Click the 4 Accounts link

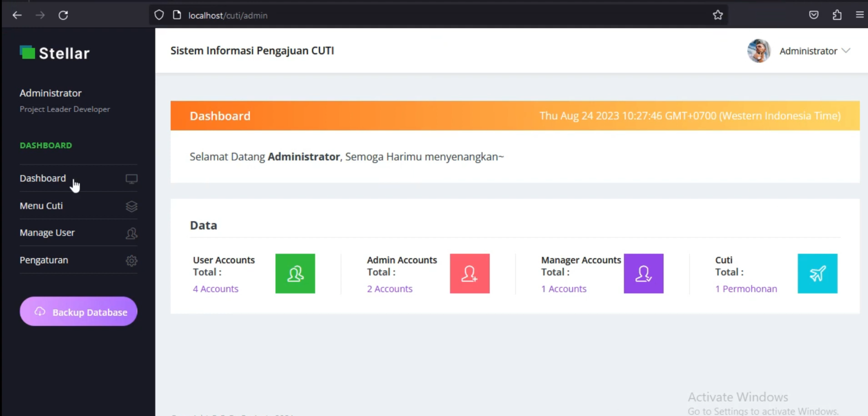tap(216, 289)
